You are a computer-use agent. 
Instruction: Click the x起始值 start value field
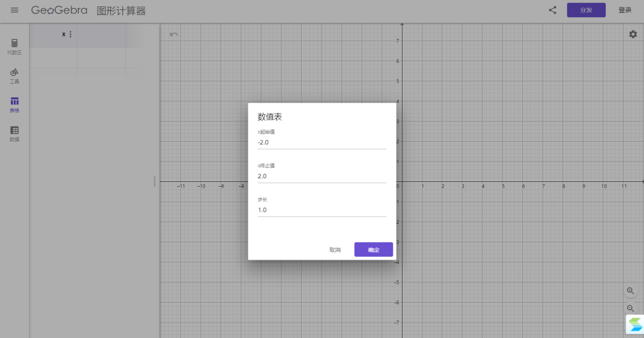pos(322,142)
